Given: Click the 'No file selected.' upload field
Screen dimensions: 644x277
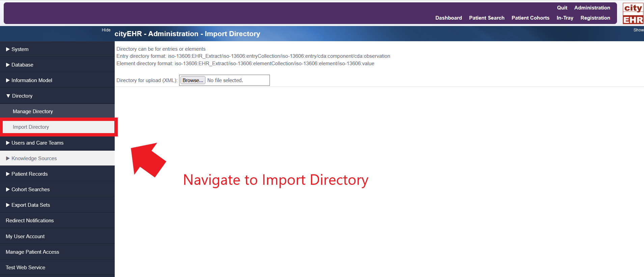Looking at the screenshot, I should tap(225, 80).
